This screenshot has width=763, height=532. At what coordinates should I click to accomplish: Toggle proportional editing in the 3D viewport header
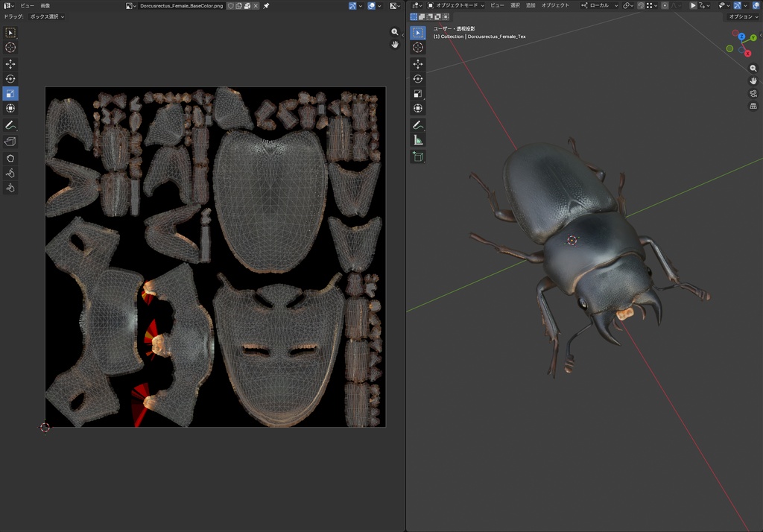665,5
